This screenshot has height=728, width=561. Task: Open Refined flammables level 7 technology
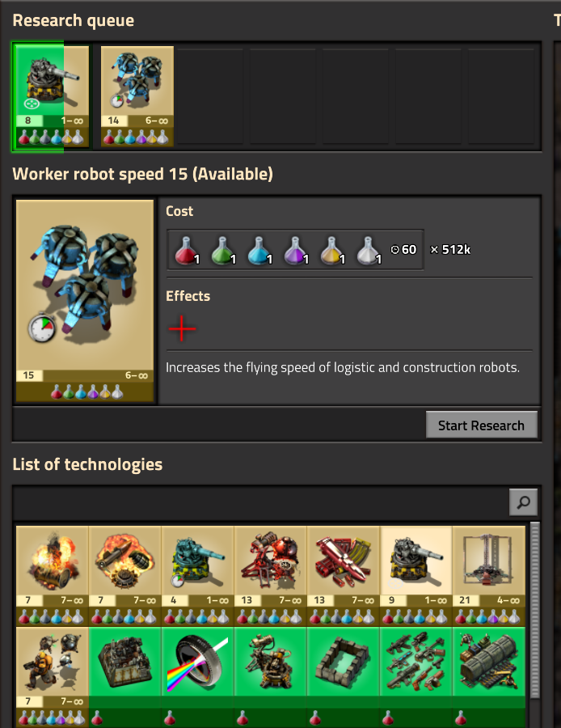(52, 576)
